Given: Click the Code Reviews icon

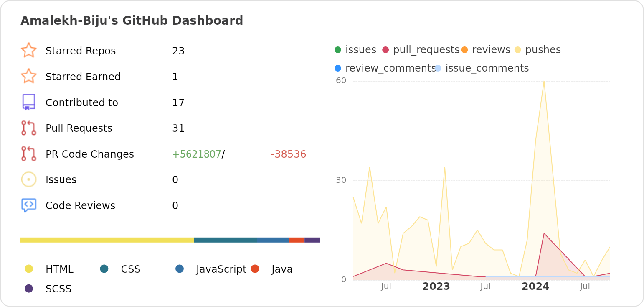Looking at the screenshot, I should (29, 205).
